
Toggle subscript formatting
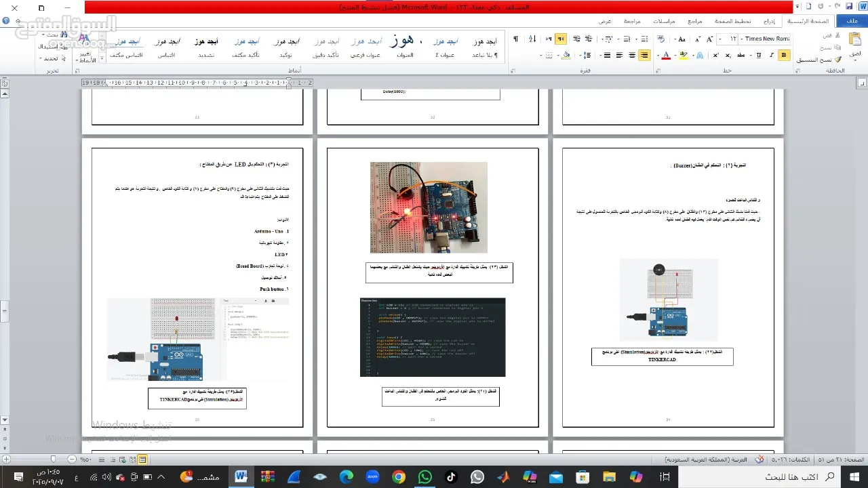[728, 55]
